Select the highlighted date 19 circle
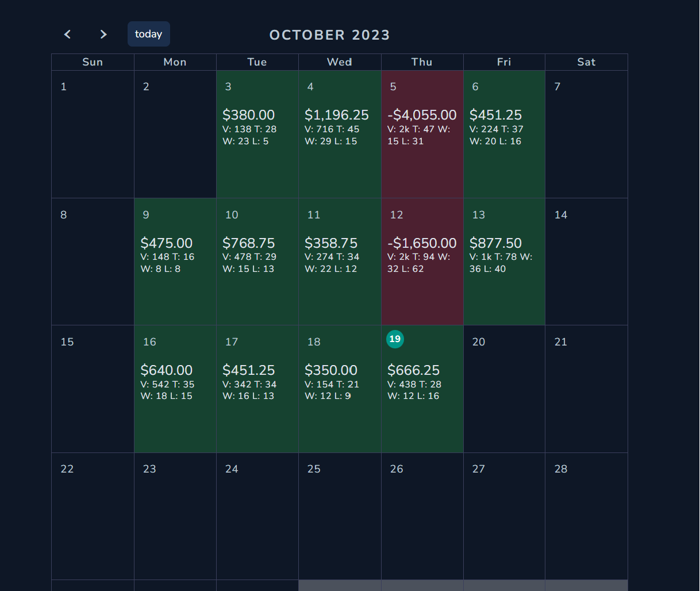700x591 pixels. click(395, 339)
